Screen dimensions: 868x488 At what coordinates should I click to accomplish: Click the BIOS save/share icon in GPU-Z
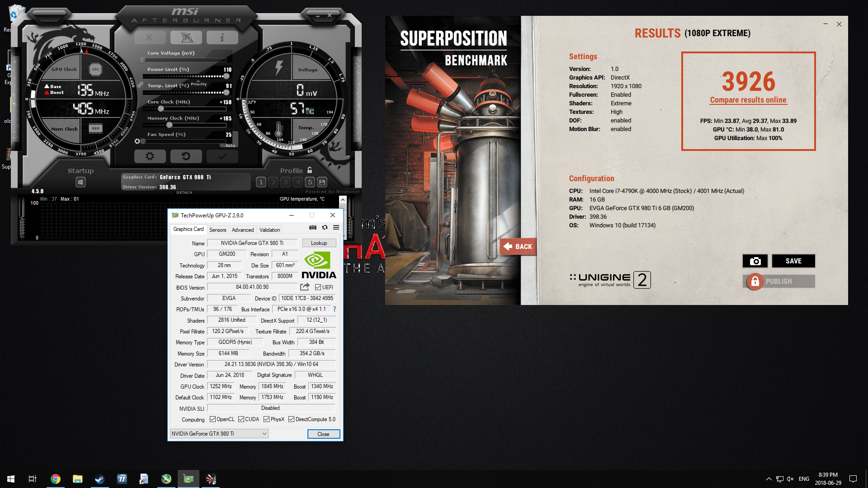click(x=305, y=287)
